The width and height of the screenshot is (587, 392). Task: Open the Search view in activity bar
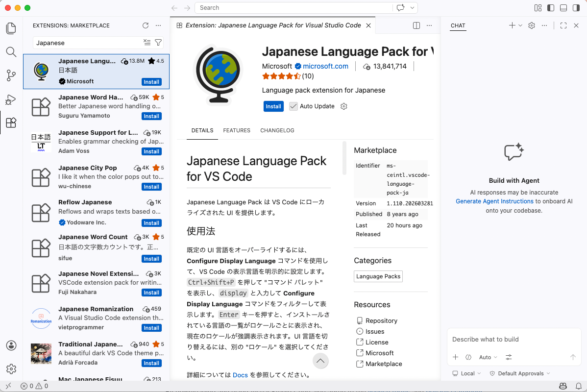11,52
